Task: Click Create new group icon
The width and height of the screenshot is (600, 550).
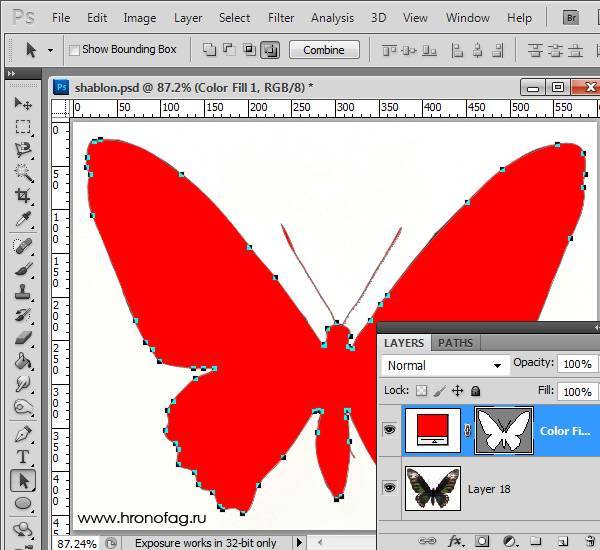Action: pyautogui.click(x=536, y=541)
